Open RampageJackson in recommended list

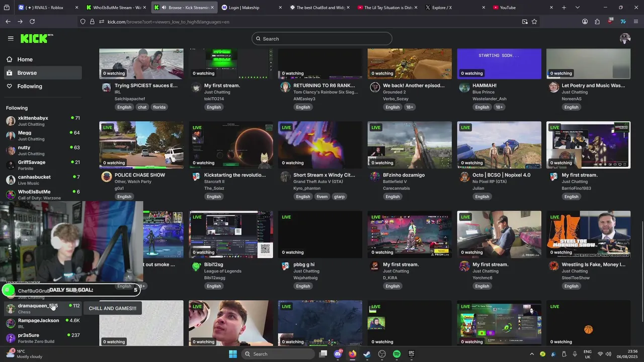[x=43, y=323]
